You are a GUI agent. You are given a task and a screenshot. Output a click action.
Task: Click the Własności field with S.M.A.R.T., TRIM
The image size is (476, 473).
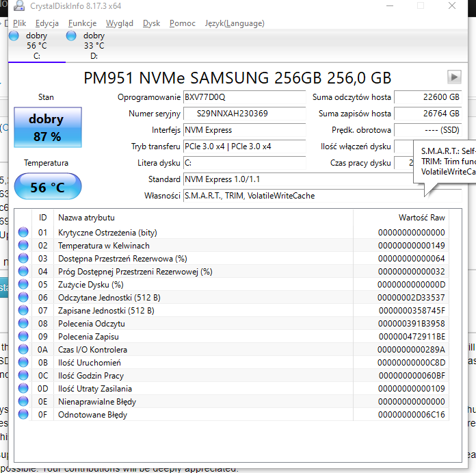322,196
